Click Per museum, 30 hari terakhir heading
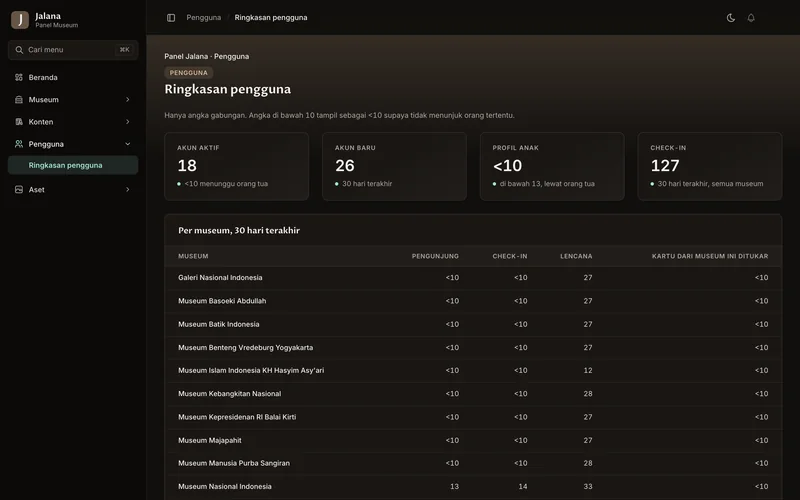 tap(239, 231)
